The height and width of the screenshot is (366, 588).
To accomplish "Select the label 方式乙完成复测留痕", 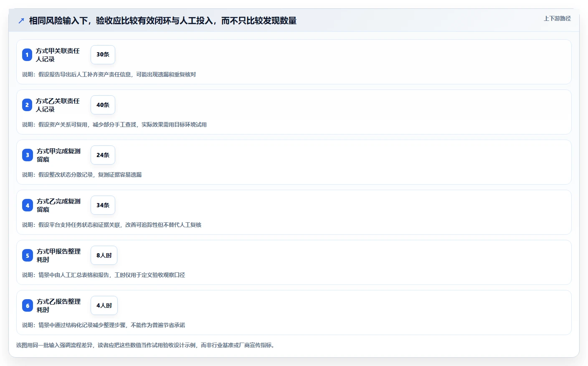I will (x=58, y=205).
